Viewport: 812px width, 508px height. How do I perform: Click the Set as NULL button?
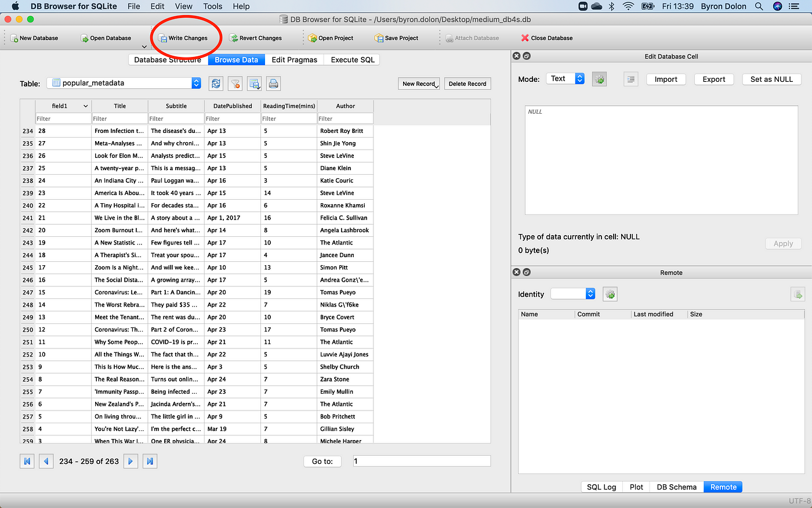771,80
